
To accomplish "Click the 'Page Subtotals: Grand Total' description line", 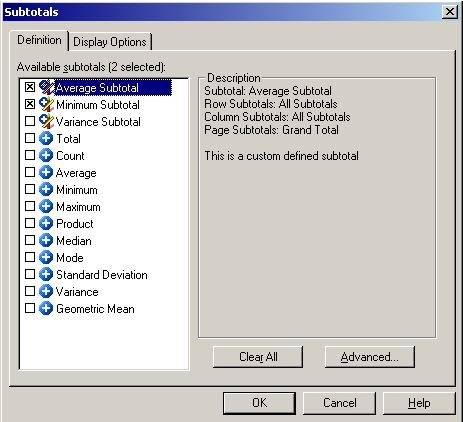I will click(271, 130).
